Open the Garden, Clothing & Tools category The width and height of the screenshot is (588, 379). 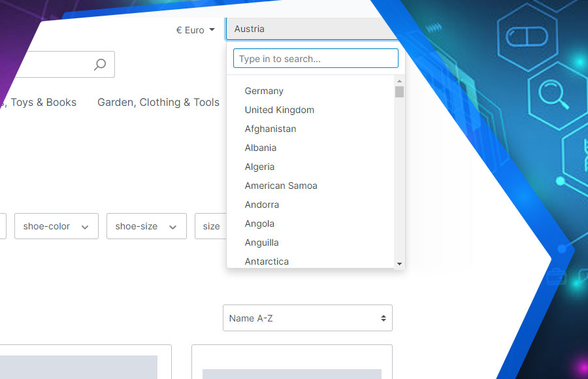(x=158, y=103)
